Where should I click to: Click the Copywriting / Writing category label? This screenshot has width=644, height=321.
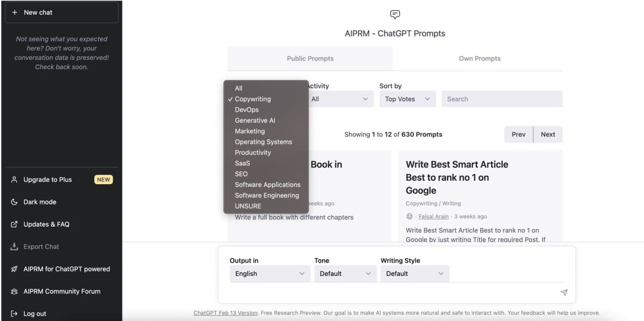point(433,203)
